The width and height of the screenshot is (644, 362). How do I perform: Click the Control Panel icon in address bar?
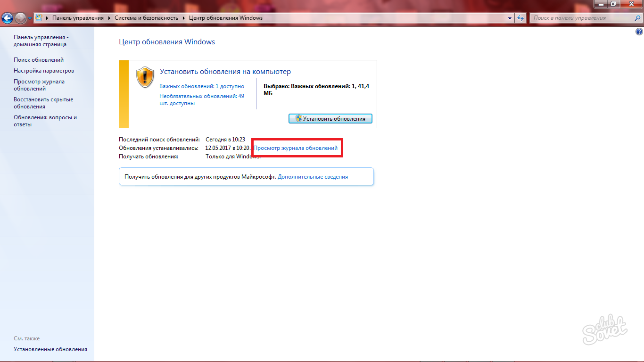point(39,18)
